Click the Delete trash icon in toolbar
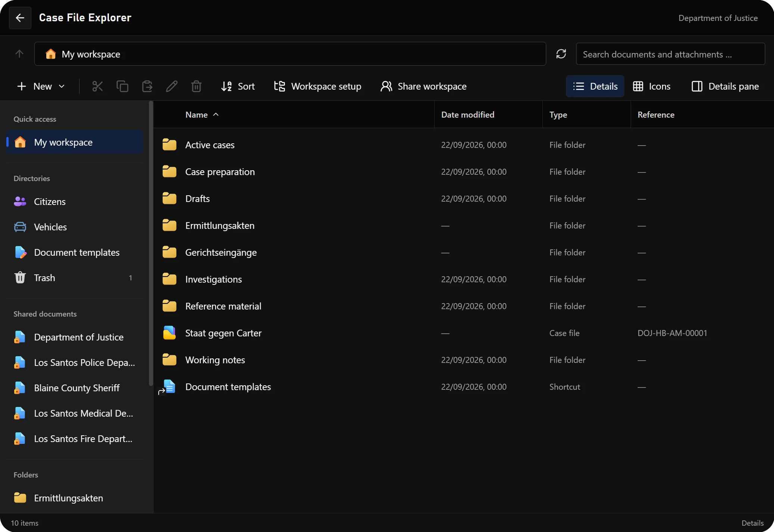This screenshot has height=532, width=774. point(196,86)
